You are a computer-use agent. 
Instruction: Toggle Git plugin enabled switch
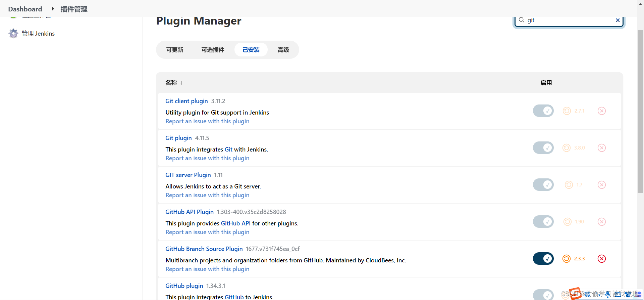pyautogui.click(x=543, y=148)
